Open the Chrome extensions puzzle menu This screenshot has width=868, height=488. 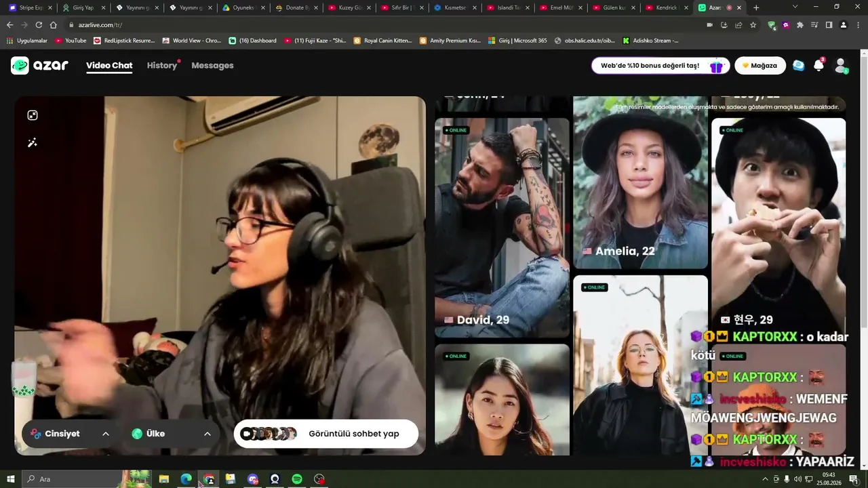pyautogui.click(x=800, y=25)
